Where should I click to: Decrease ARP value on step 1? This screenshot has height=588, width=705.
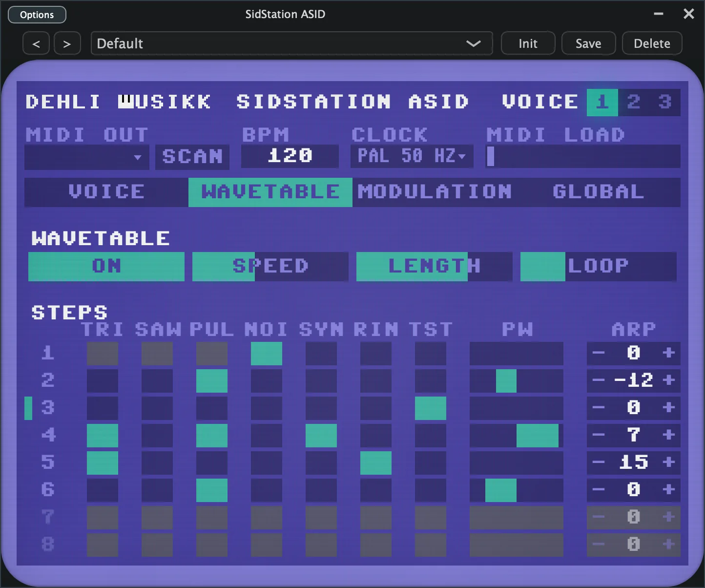[599, 353]
